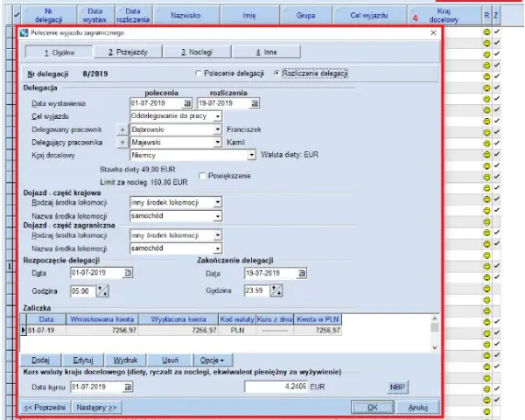
Task: Expand the Kraj docelowy Niemcy dropdown
Action: click(251, 156)
